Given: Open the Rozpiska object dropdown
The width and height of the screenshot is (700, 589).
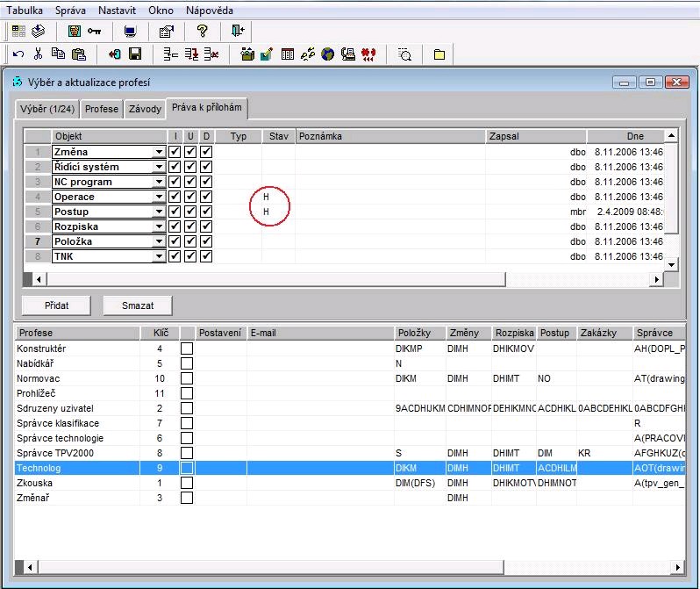Looking at the screenshot, I should (x=159, y=226).
